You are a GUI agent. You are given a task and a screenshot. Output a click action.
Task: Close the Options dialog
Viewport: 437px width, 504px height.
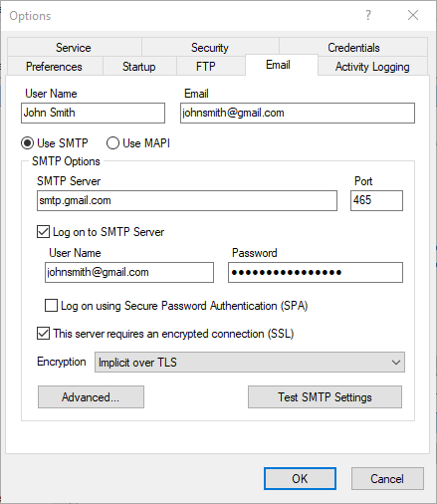[x=413, y=15]
